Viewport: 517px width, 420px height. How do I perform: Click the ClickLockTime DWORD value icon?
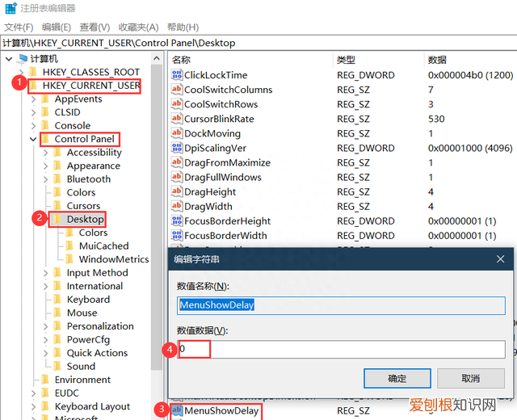click(177, 75)
